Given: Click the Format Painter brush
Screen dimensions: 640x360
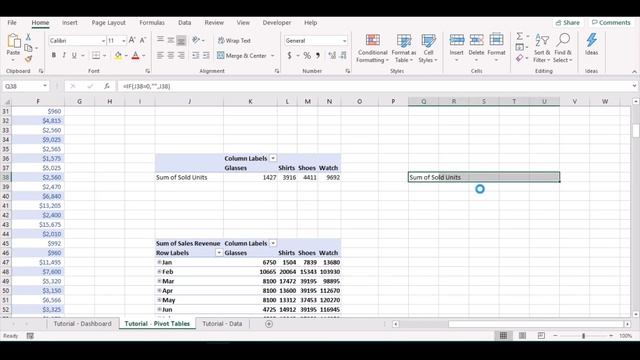Looking at the screenshot, I should coord(28,59).
